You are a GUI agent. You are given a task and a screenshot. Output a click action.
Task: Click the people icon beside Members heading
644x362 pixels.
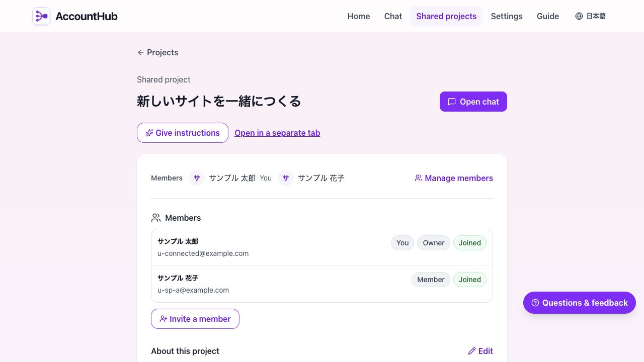[x=156, y=218]
